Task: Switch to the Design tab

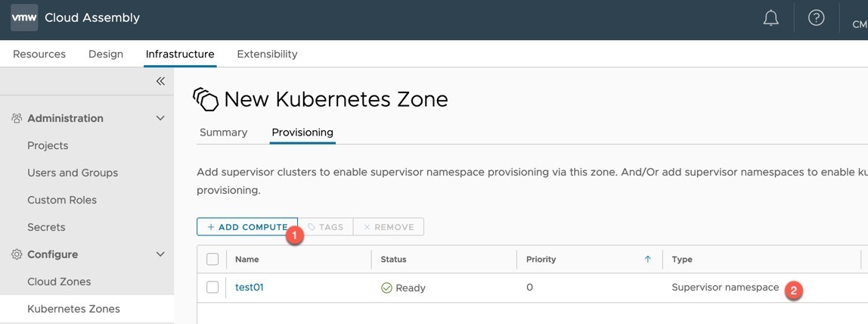Action: click(106, 55)
